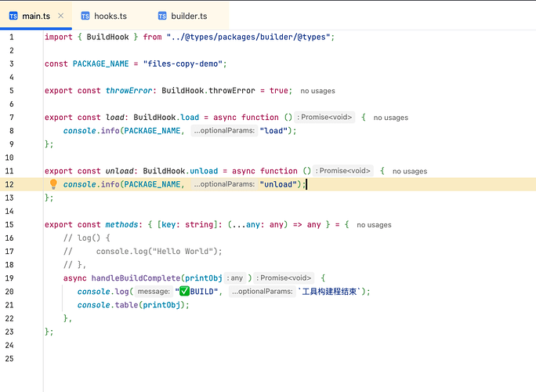Click '...optionalParams:' hint on line 12

click(224, 184)
